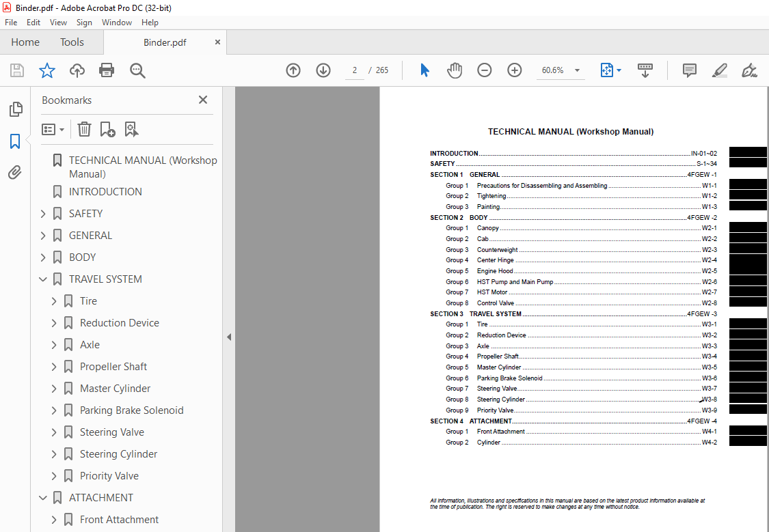
Task: Open the View menu
Action: [58, 23]
